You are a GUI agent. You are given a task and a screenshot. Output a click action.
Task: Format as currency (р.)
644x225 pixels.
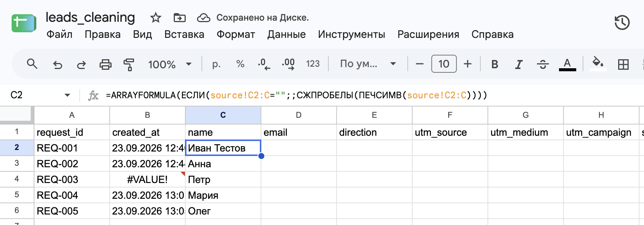216,64
